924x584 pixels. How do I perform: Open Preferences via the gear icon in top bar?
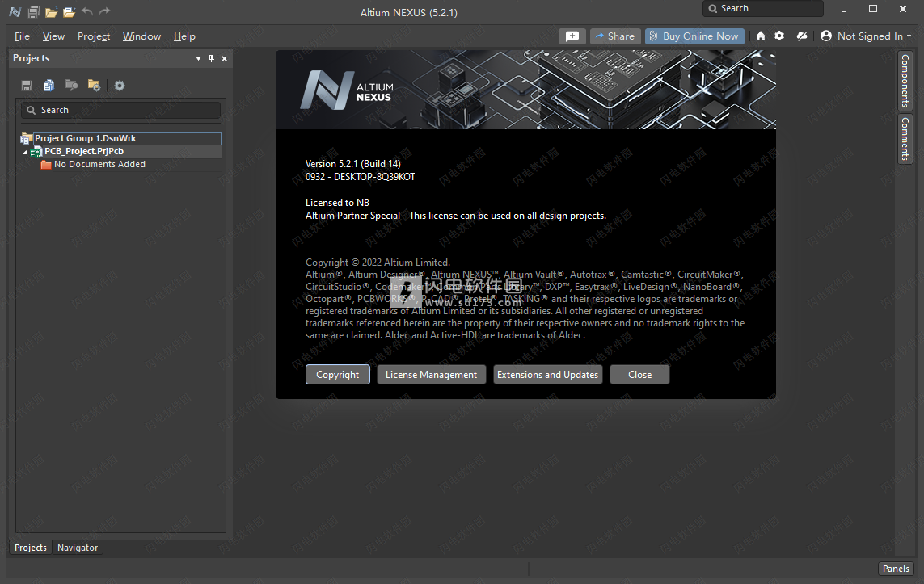pos(779,36)
